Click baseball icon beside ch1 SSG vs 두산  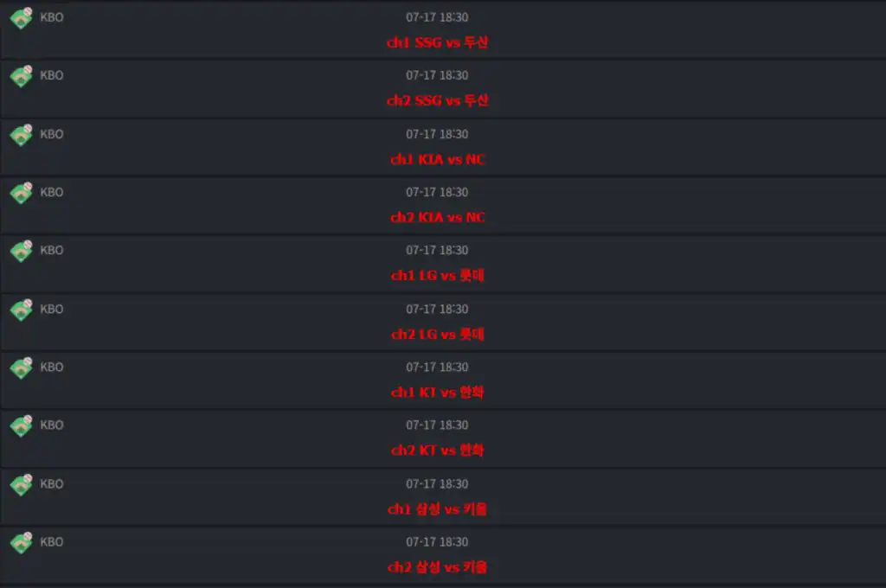pos(22,18)
